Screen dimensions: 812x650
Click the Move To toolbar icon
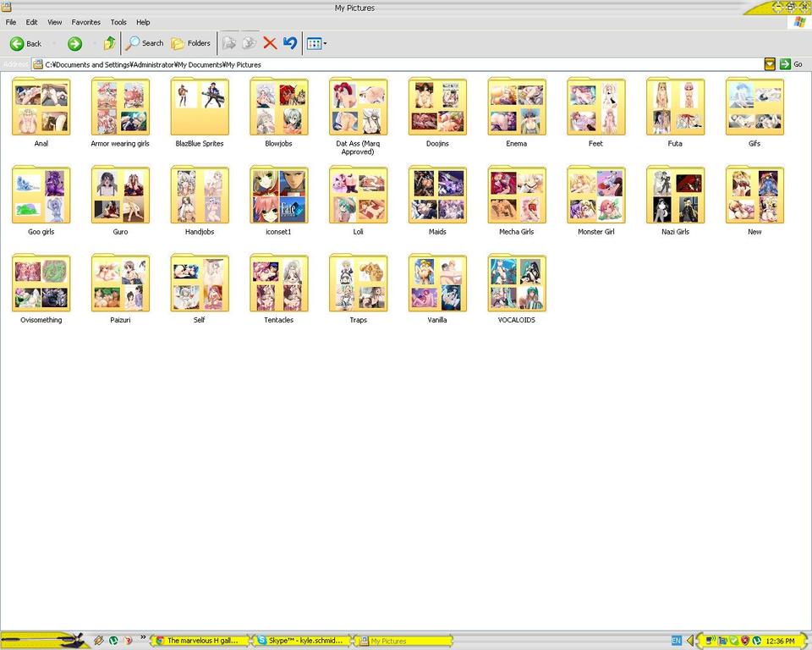click(228, 43)
